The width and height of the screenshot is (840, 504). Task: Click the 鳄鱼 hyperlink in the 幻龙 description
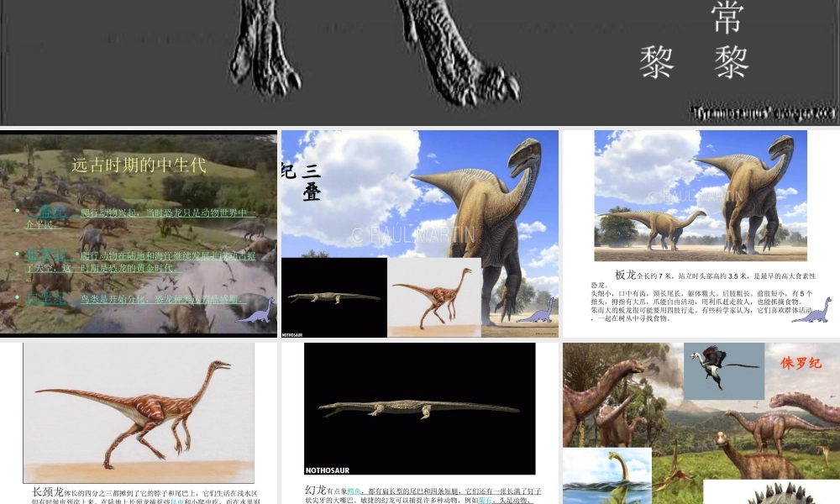(354, 491)
